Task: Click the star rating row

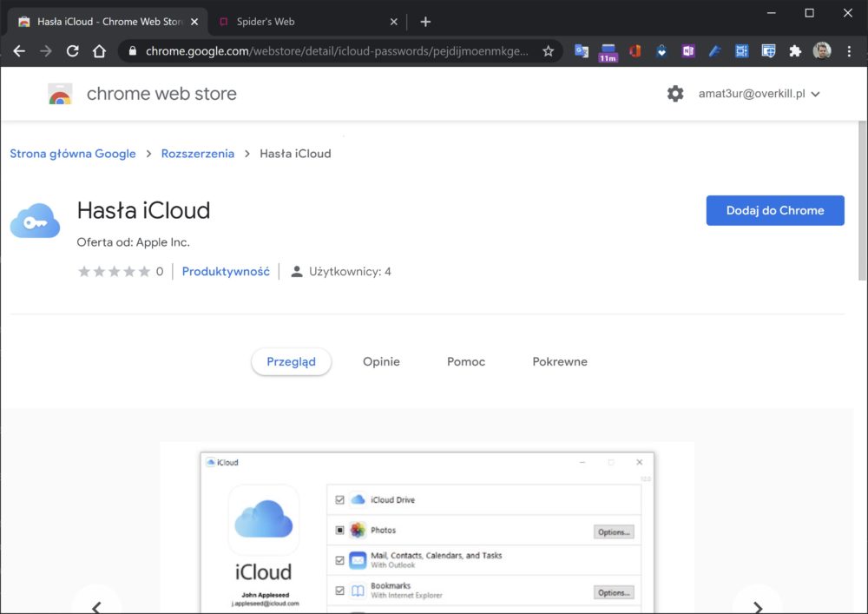Action: click(114, 271)
